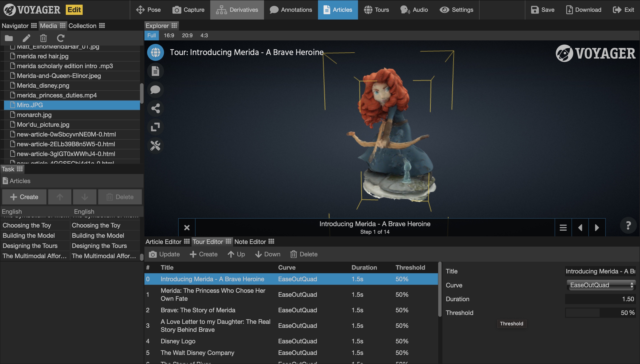
Task: Click the Voyager logo in the header
Action: tap(32, 10)
